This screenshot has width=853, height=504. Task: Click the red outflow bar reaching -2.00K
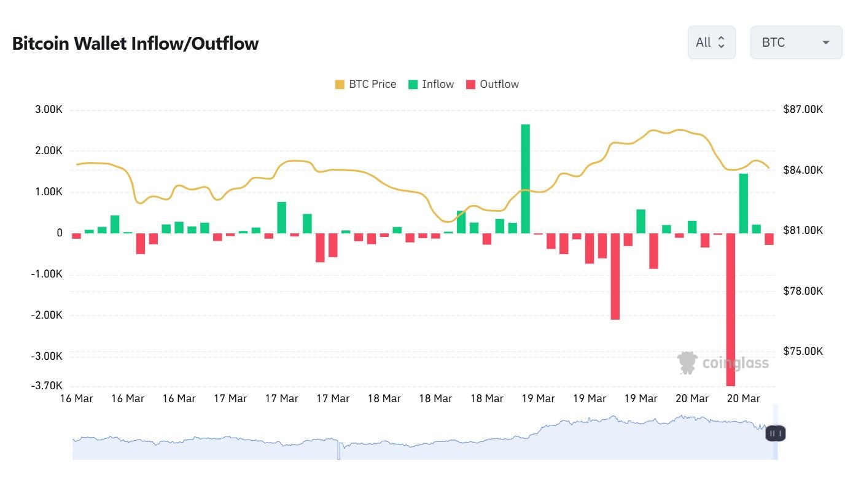tap(615, 276)
